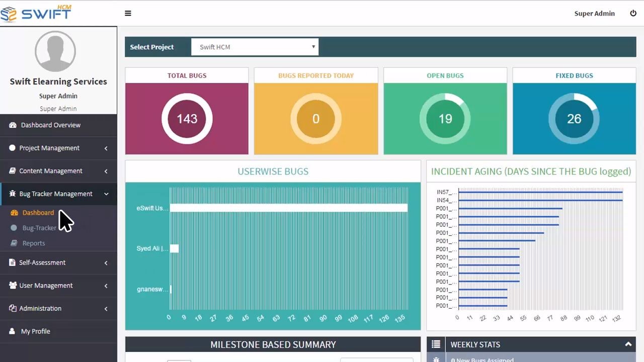Collapse the Weekly Stats panel

628,344
